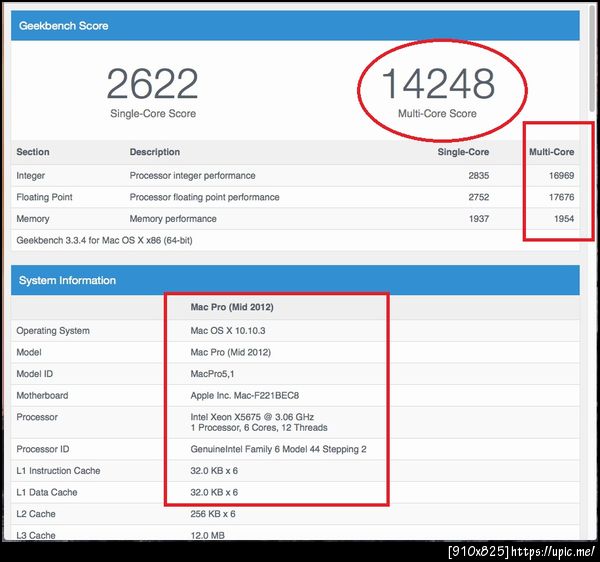The image size is (600, 562).
Task: Click Mac Pro (Mid 2012) in the Model row
Action: click(x=231, y=352)
